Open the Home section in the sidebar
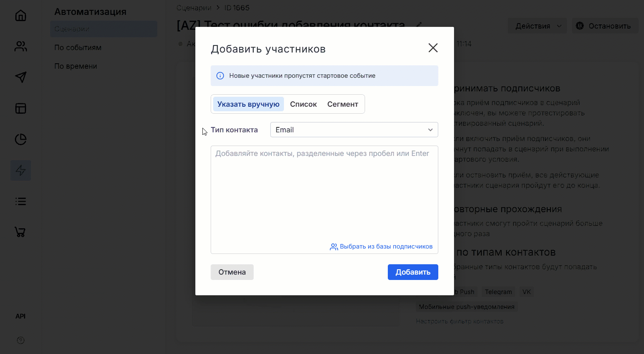This screenshot has height=354, width=644. [20, 15]
